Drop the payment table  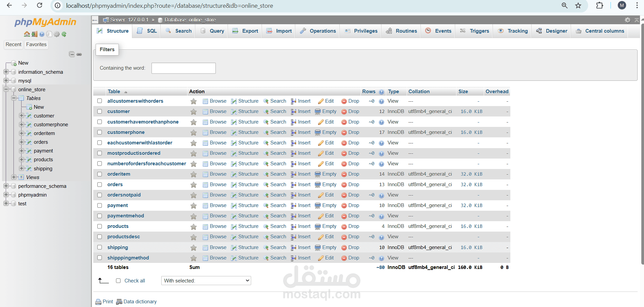tap(353, 205)
